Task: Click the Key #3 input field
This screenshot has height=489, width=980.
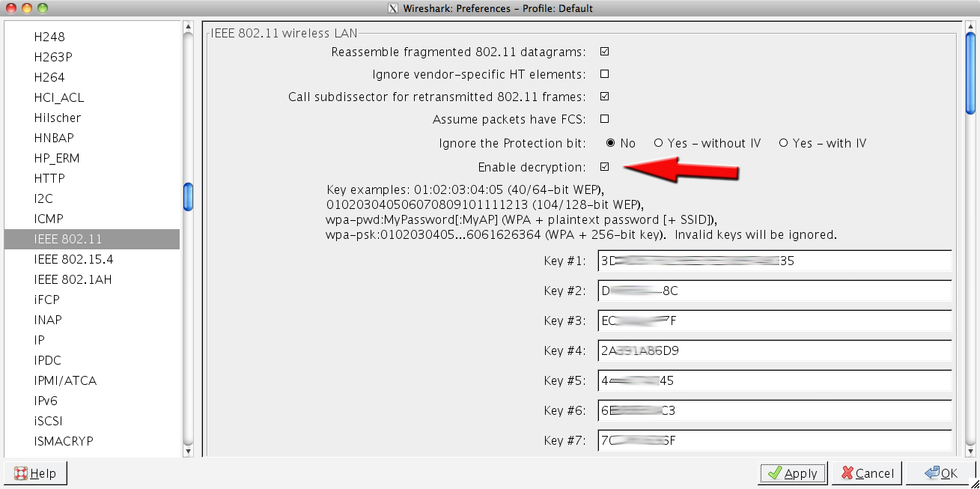Action: [775, 321]
